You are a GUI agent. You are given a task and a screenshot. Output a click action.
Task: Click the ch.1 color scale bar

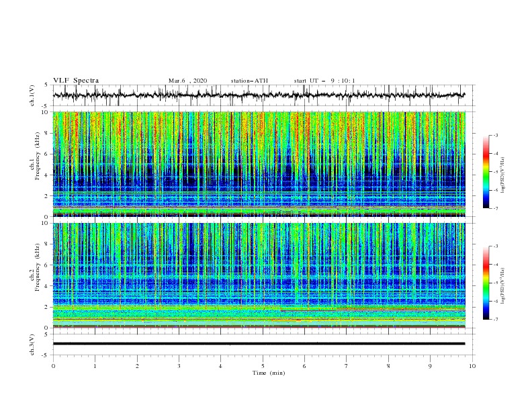click(x=486, y=172)
